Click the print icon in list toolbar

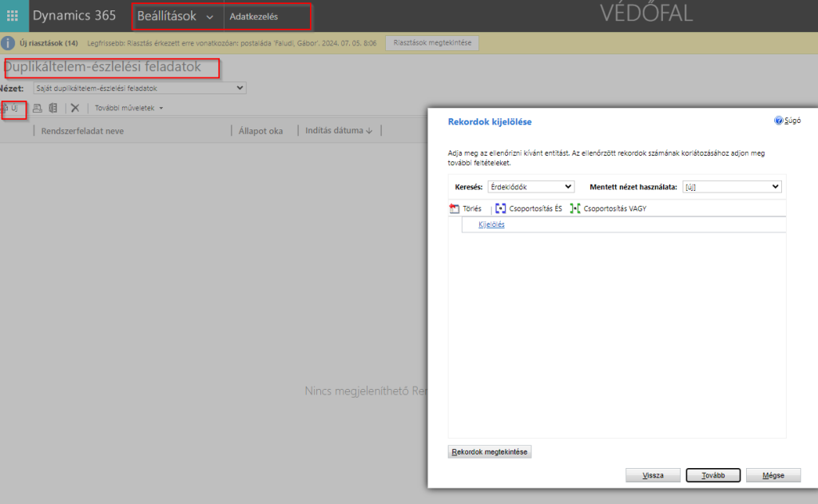(x=37, y=108)
